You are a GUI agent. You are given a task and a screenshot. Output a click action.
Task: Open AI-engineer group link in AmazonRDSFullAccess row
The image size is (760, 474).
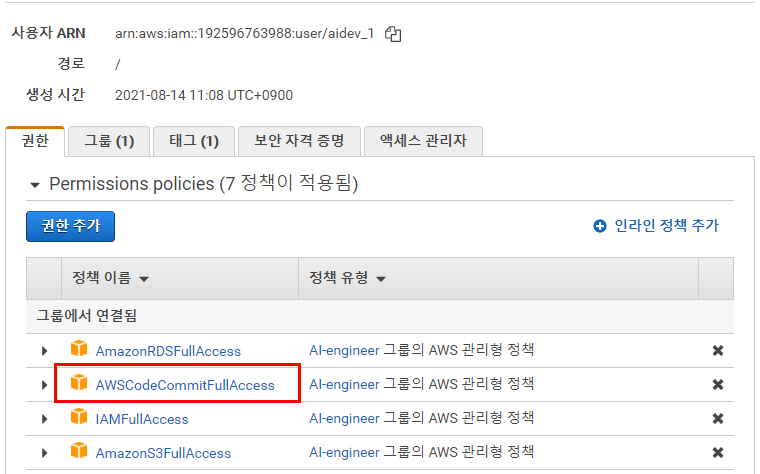click(x=344, y=350)
